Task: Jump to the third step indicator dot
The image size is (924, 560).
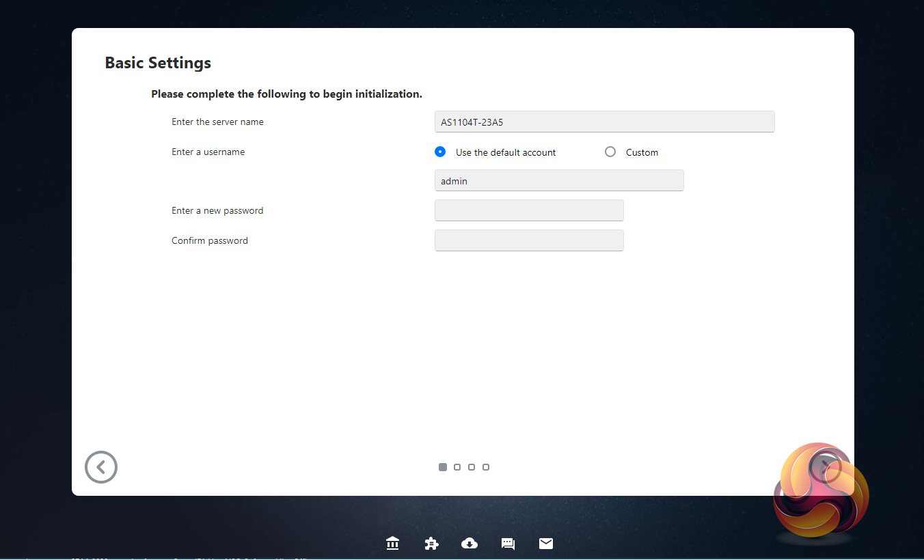Action: tap(472, 467)
